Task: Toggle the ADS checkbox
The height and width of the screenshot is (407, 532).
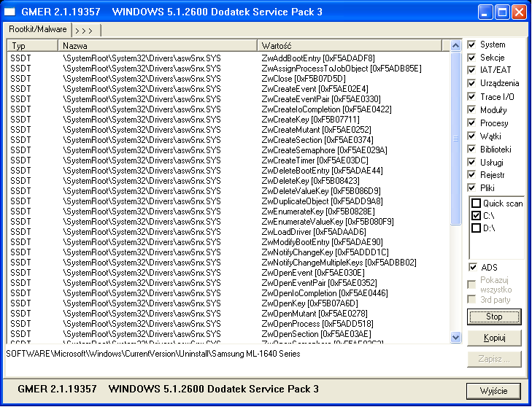Action: pyautogui.click(x=473, y=267)
